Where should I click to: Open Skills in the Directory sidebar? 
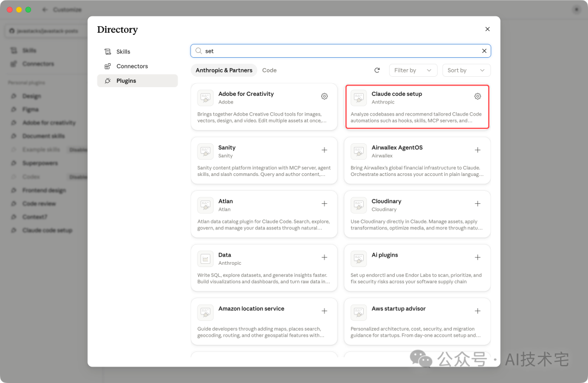click(137, 52)
